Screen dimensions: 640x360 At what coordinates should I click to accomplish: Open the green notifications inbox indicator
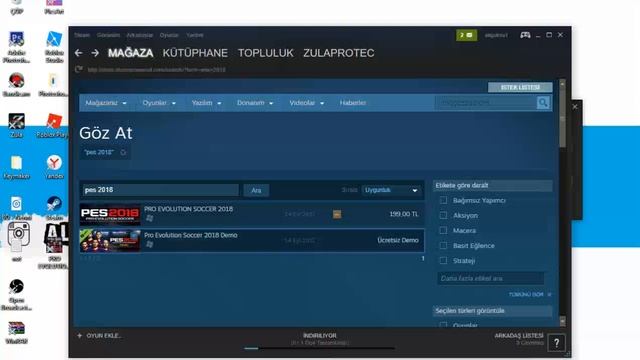467,35
